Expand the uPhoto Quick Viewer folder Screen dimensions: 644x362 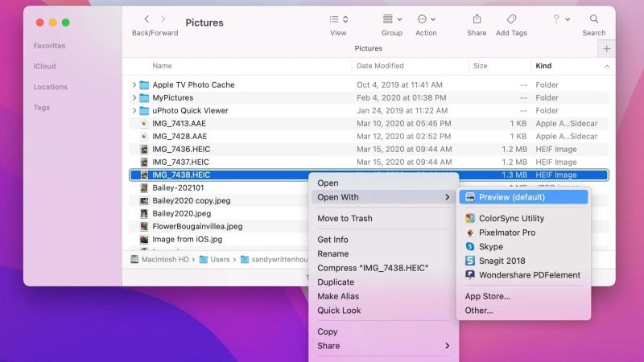tap(134, 111)
